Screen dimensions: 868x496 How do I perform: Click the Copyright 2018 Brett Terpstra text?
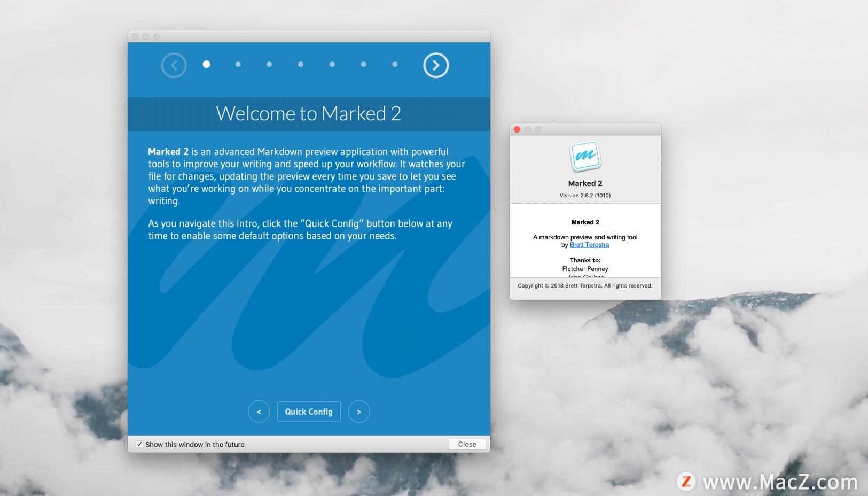coord(585,285)
